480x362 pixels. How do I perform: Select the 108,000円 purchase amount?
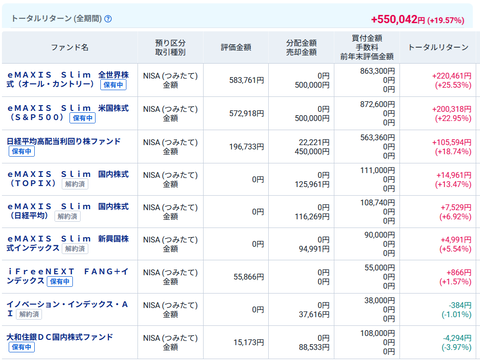click(x=378, y=333)
